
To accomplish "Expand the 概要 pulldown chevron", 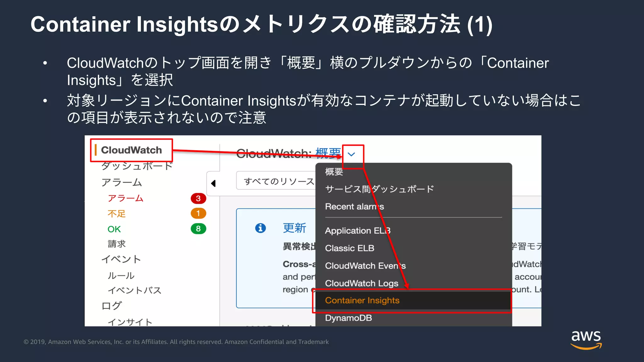I will tap(351, 154).
